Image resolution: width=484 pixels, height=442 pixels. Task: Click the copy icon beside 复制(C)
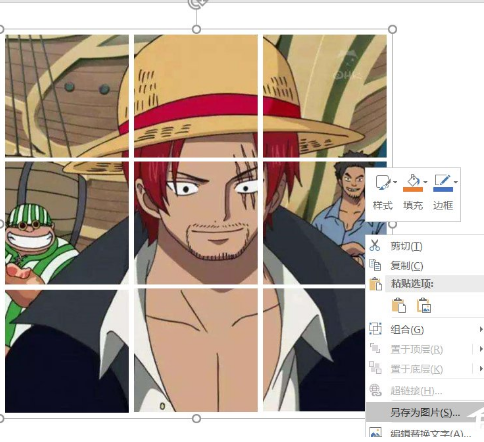[375, 265]
